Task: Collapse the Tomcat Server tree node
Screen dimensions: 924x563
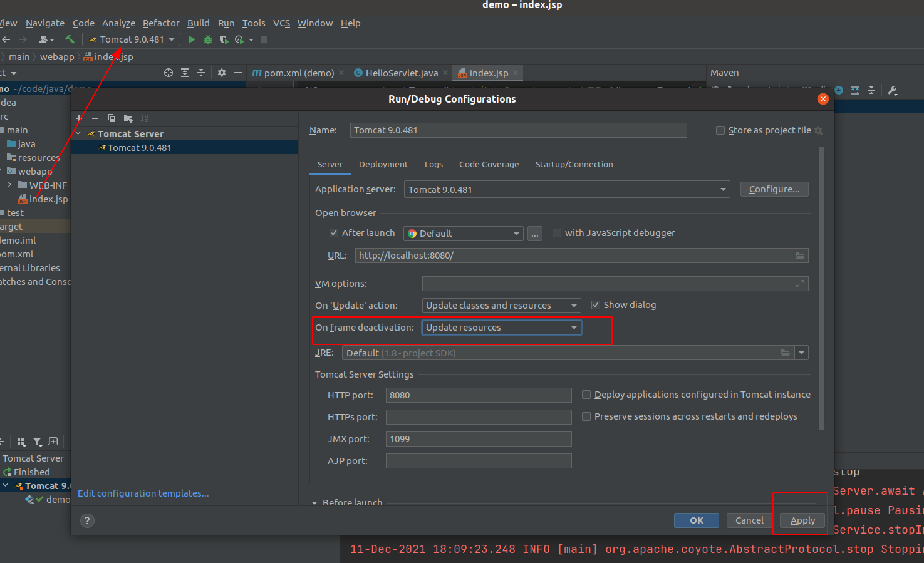Action: (x=78, y=133)
